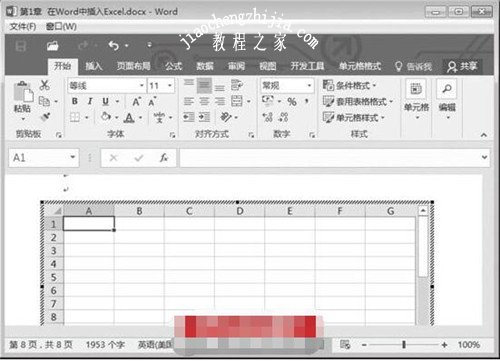The height and width of the screenshot is (361, 500).
Task: Click the Cut scissors icon
Action: 44,85
